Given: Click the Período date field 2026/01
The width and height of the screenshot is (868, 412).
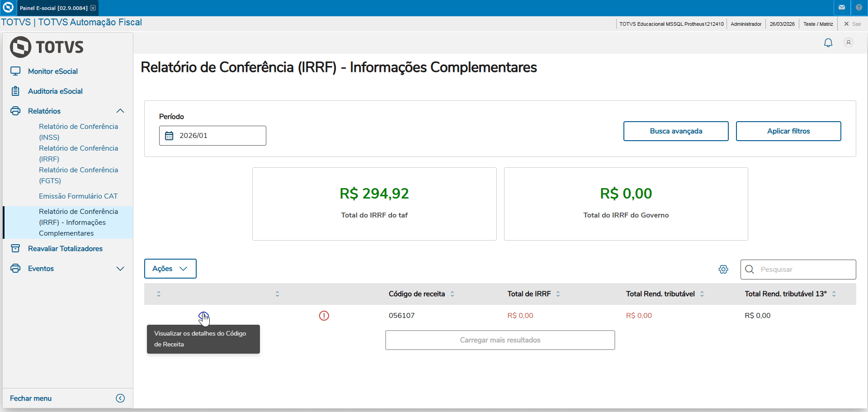Looking at the screenshot, I should click(x=212, y=136).
